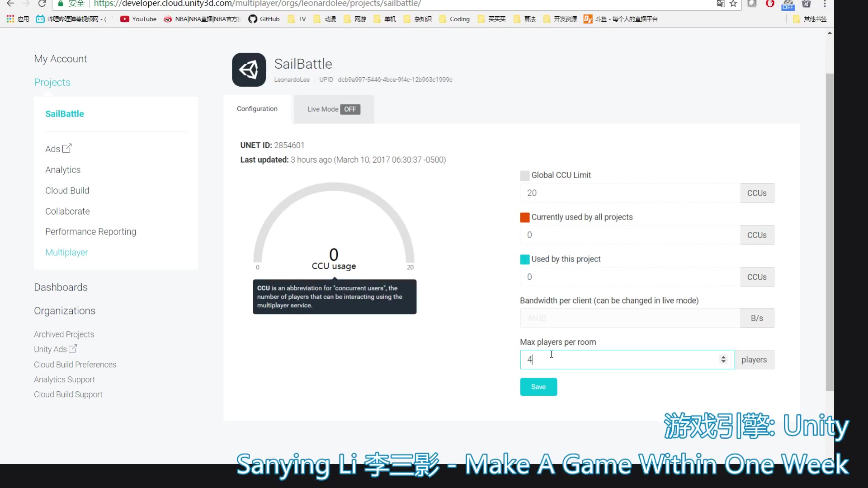Select the SailBattle project in sidebar
Screen dimensions: 868x488
click(x=65, y=114)
